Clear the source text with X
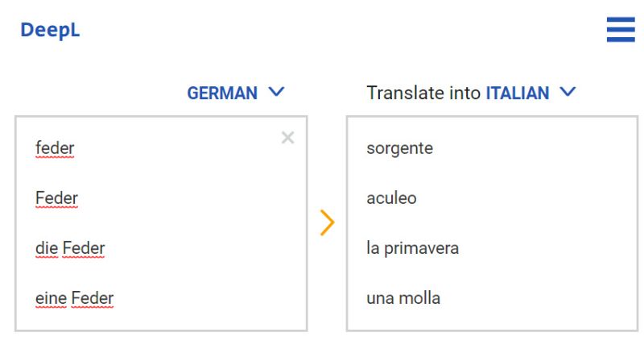Image resolution: width=644 pixels, height=341 pixels. tap(288, 137)
